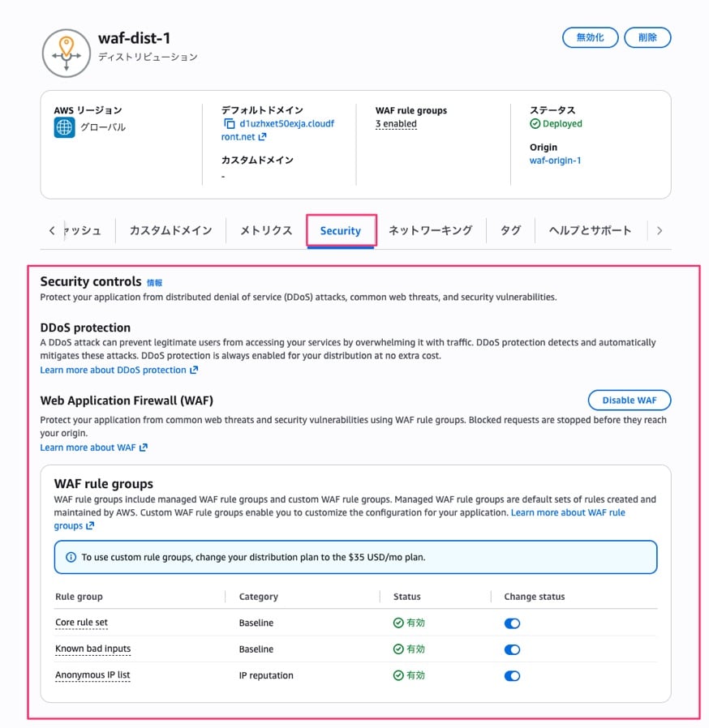
Task: Show previous tabs with left chevron
Action: pos(52,230)
